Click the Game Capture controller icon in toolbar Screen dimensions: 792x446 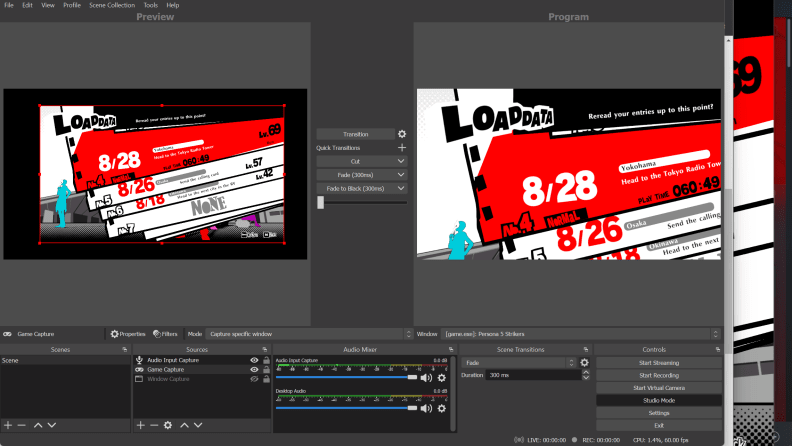7,334
